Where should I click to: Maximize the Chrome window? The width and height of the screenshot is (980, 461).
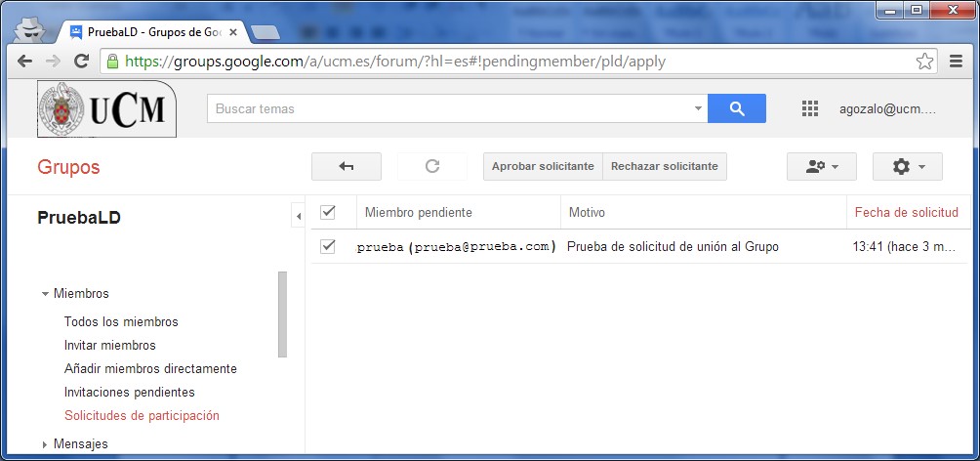917,10
